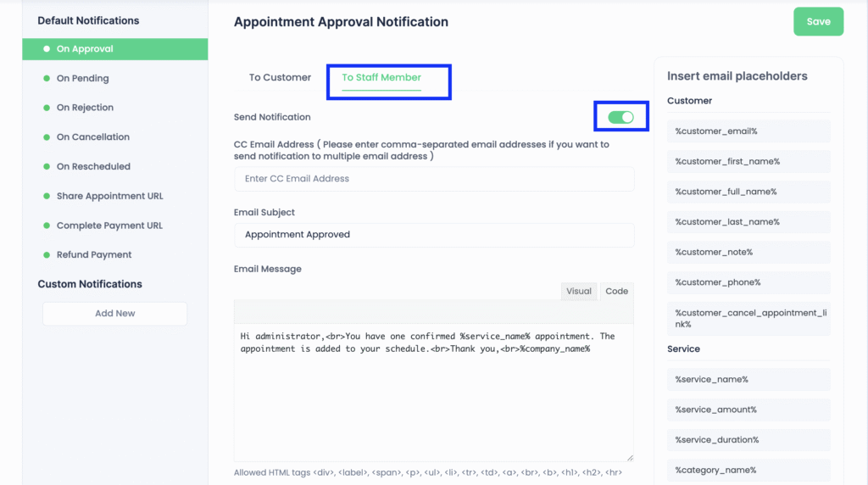Select Refund Payment notification

(94, 254)
